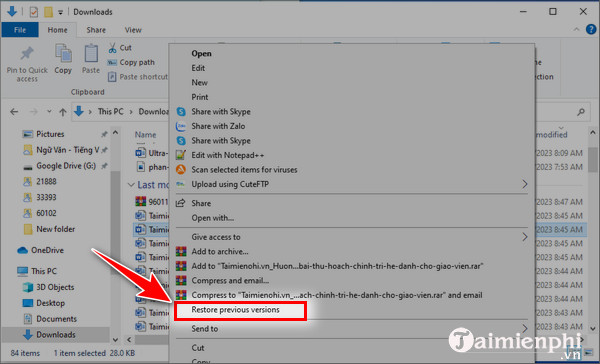
Task: Collapse the Last month group chevron
Action: click(x=131, y=185)
